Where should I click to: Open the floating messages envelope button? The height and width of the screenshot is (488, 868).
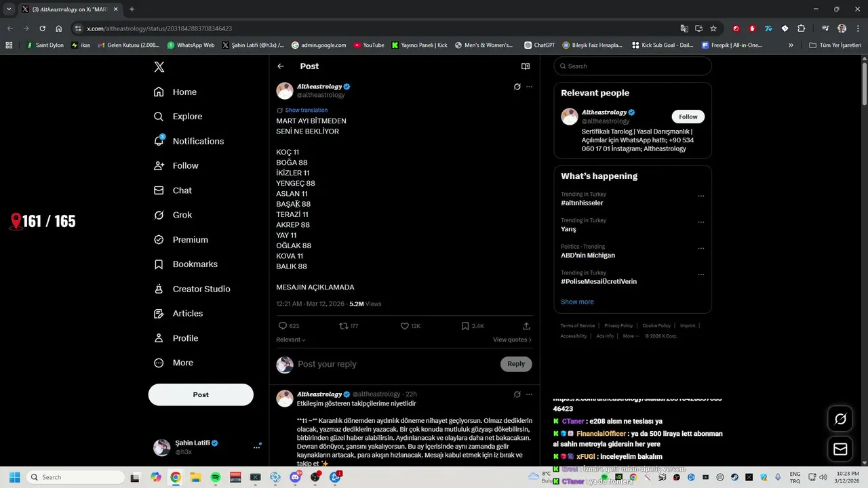point(840,449)
